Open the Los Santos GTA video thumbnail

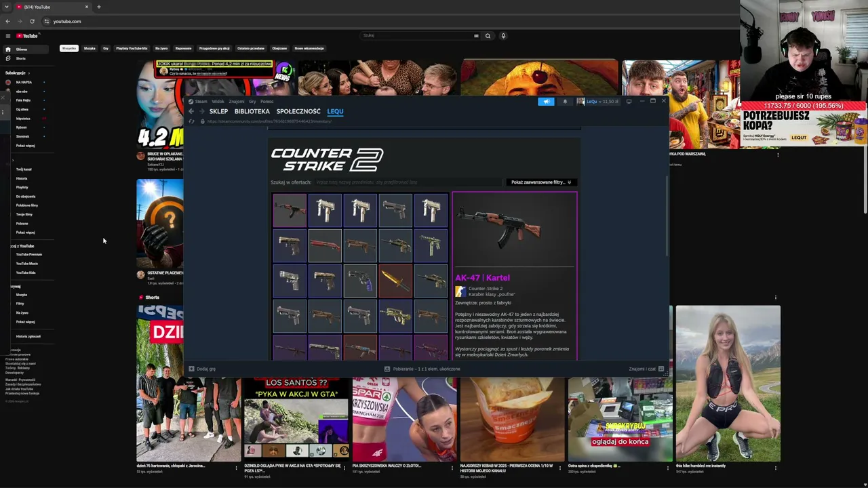tap(296, 419)
